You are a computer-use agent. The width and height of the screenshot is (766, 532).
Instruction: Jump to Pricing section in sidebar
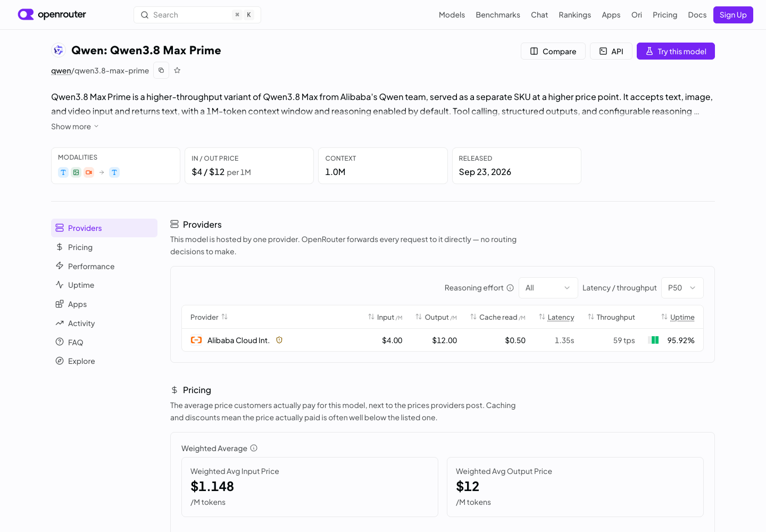click(104, 247)
